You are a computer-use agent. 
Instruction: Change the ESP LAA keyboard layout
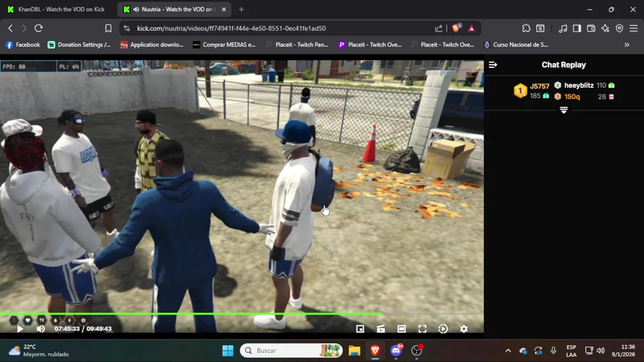(571, 350)
